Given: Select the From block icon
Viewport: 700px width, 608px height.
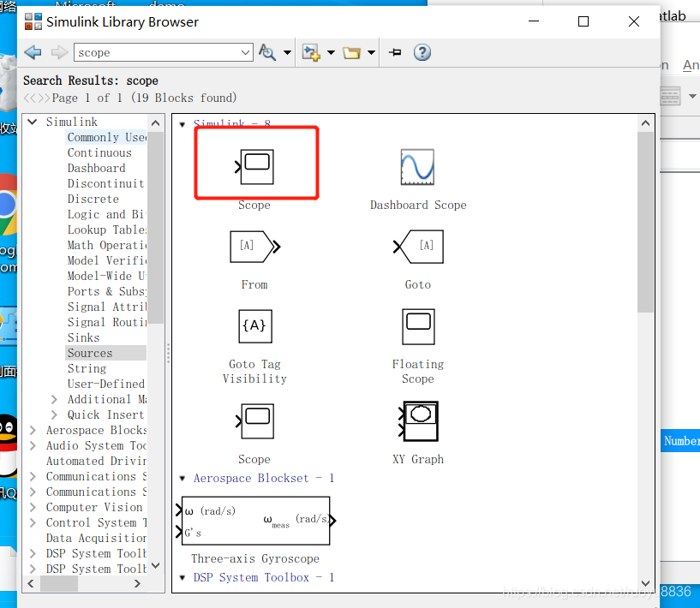Looking at the screenshot, I should click(x=255, y=247).
